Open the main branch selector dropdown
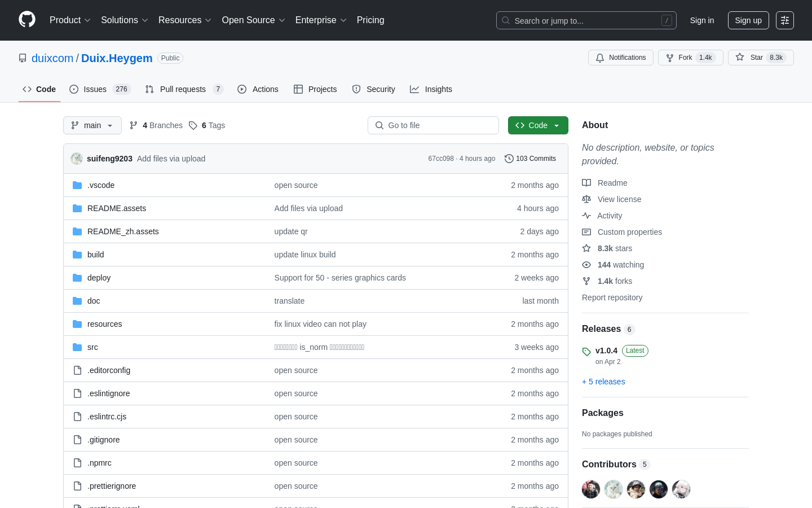 (x=92, y=125)
